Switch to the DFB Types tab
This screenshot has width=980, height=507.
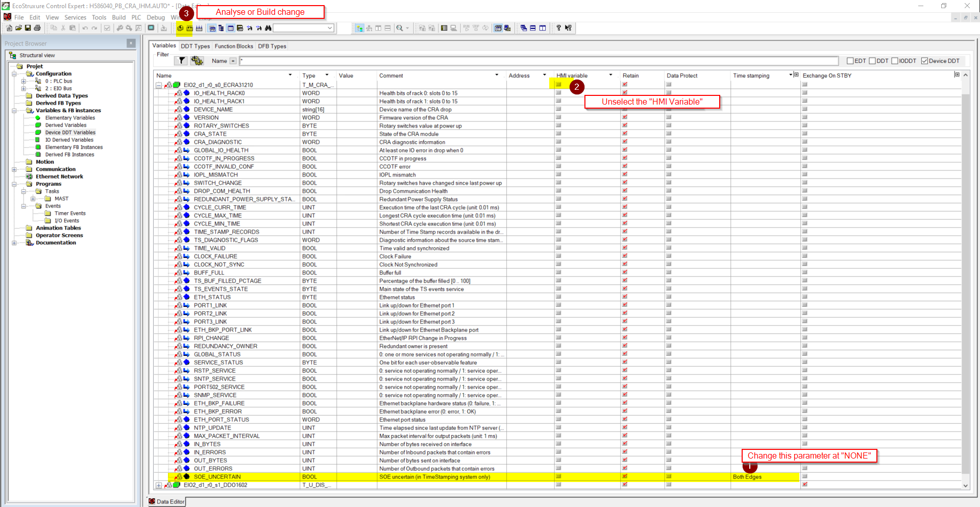272,46
